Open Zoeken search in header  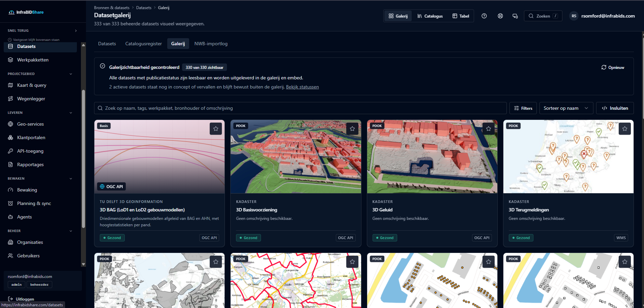[x=543, y=16]
